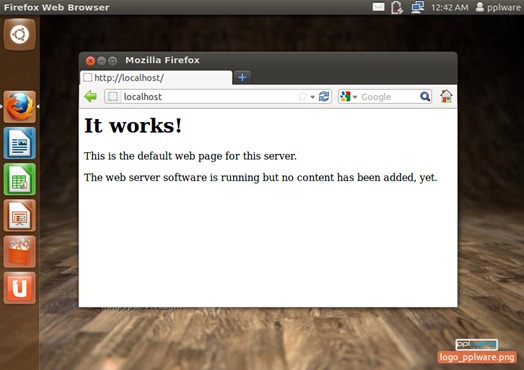
Task: Bookmark this page with the star
Action: coord(302,97)
